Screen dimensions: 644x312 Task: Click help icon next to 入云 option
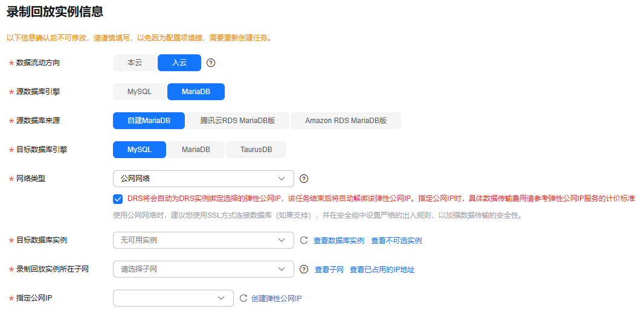pyautogui.click(x=211, y=63)
